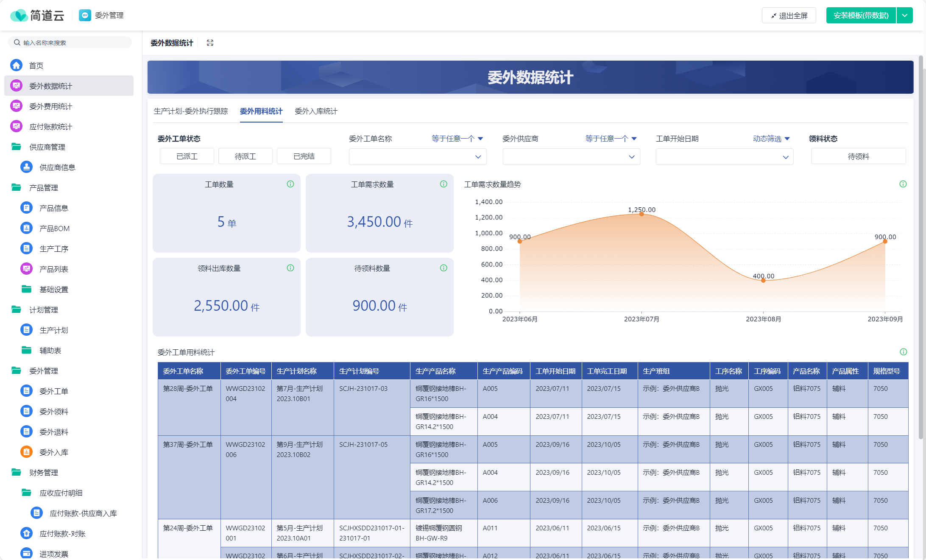This screenshot has height=560, width=926.
Task: Open arrow dropdown next to 安装模板 button
Action: (x=904, y=16)
